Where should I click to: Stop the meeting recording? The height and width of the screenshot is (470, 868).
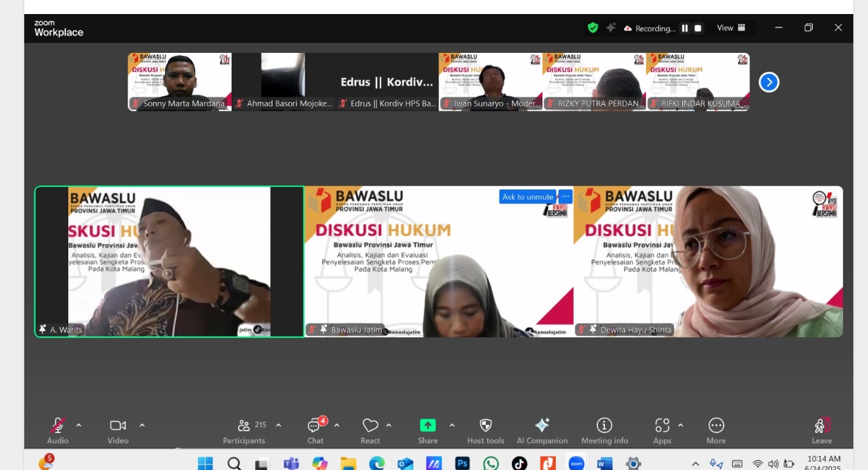[698, 28]
